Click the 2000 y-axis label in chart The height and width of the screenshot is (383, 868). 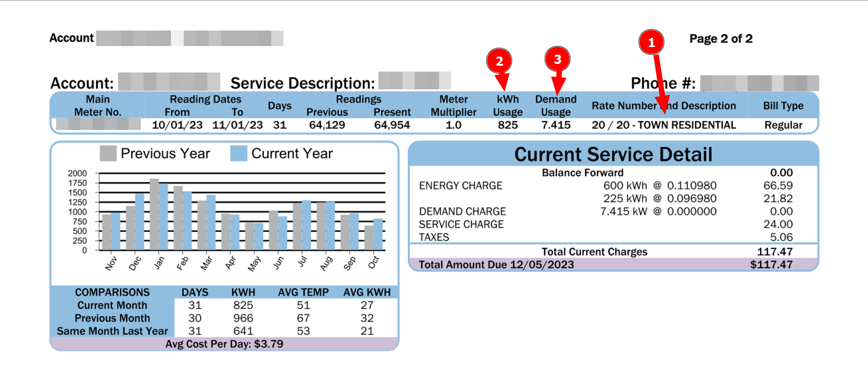77,173
